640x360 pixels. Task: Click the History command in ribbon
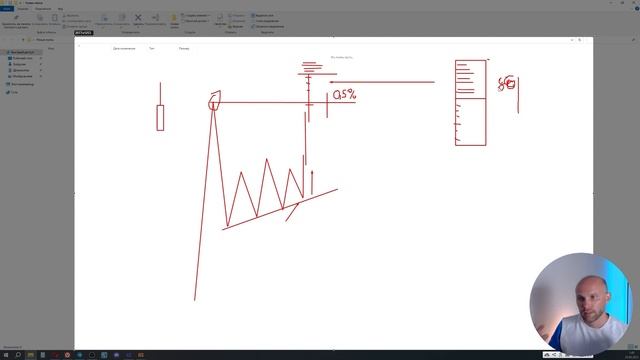pyautogui.click(x=236, y=27)
